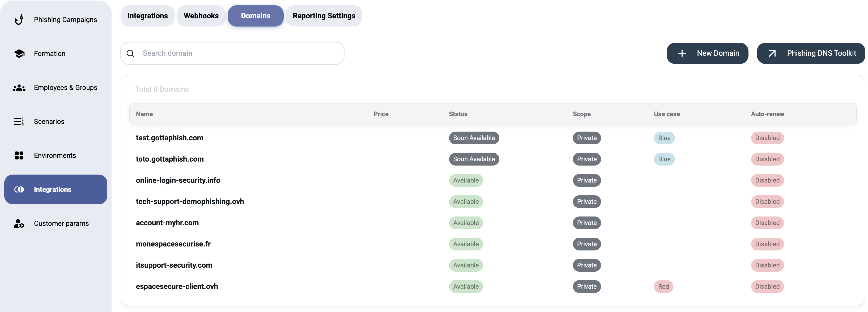This screenshot has width=868, height=312.
Task: Click the plus icon on New Domain
Action: (682, 53)
